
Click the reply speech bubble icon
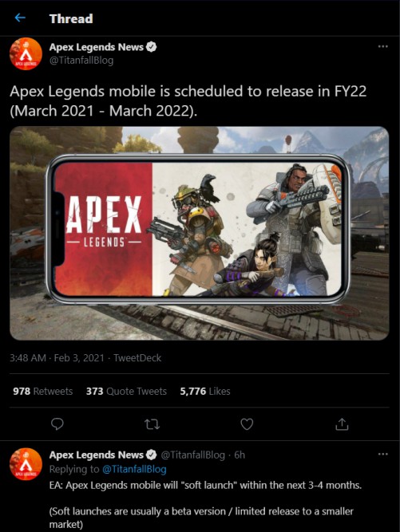[x=57, y=424]
